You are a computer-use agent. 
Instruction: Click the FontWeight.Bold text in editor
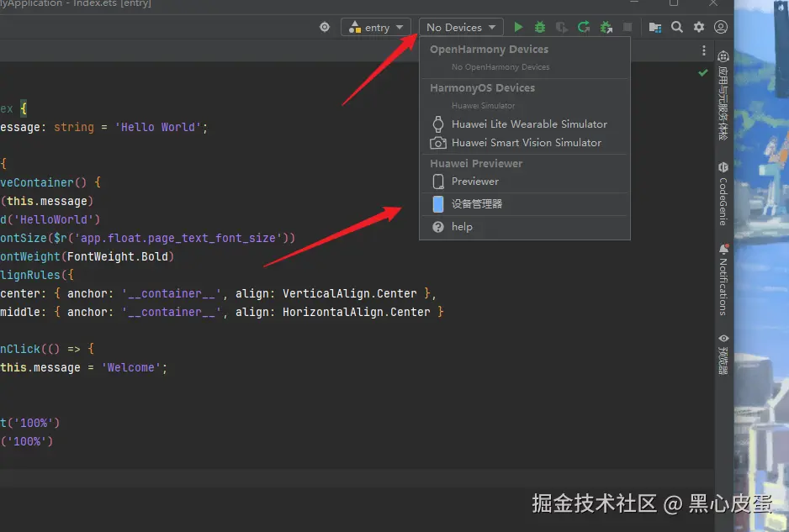pyautogui.click(x=117, y=256)
